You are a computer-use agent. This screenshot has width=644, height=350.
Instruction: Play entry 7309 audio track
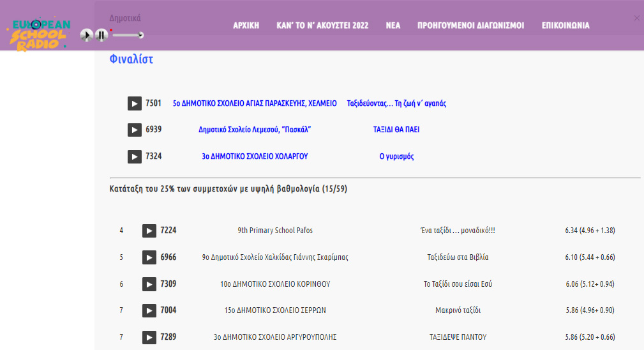(x=149, y=284)
